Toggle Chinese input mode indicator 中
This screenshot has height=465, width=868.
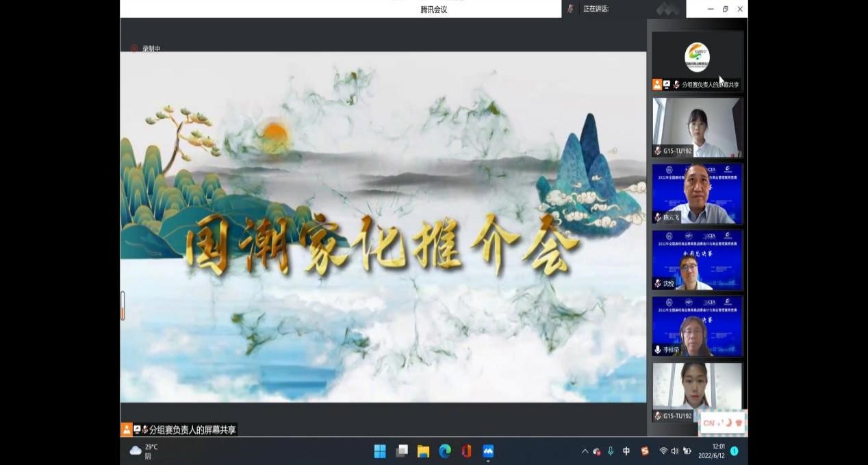pyautogui.click(x=626, y=451)
